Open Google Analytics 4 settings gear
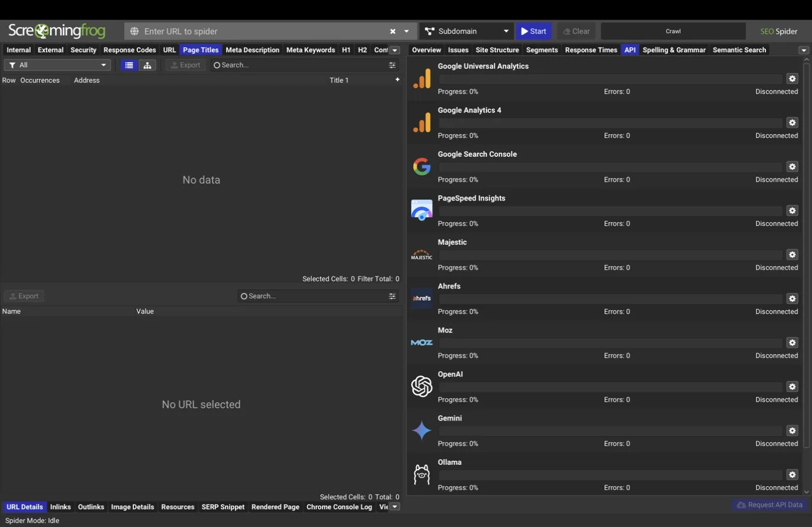Viewport: 812px width, 527px height. [x=792, y=123]
